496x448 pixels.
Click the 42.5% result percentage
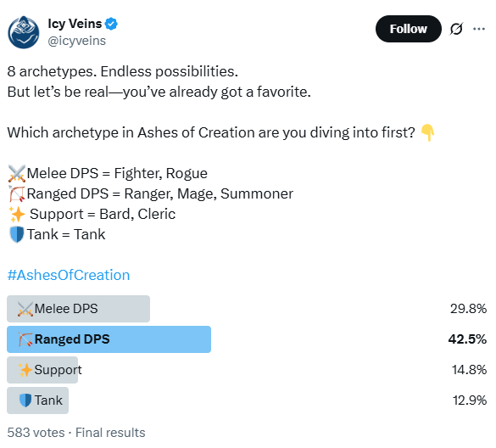(x=467, y=339)
